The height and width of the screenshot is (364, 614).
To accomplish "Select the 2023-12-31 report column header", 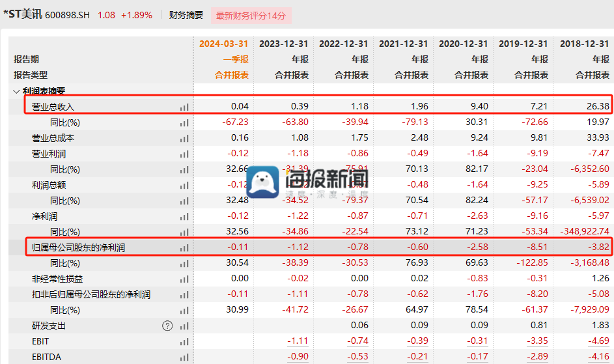I will pyautogui.click(x=283, y=44).
